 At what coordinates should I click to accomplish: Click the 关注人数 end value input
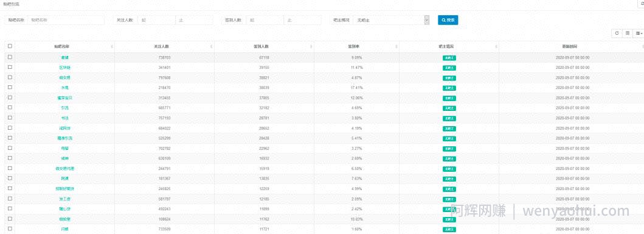pyautogui.click(x=194, y=19)
